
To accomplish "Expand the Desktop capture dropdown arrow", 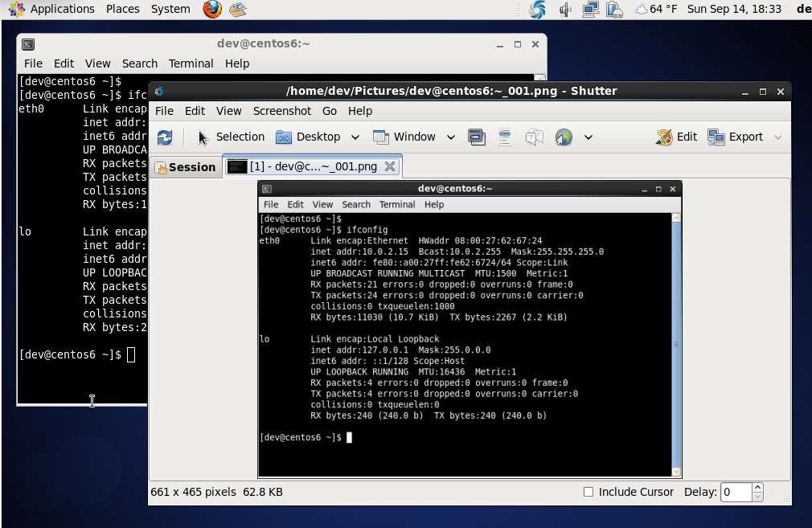I will 355,137.
